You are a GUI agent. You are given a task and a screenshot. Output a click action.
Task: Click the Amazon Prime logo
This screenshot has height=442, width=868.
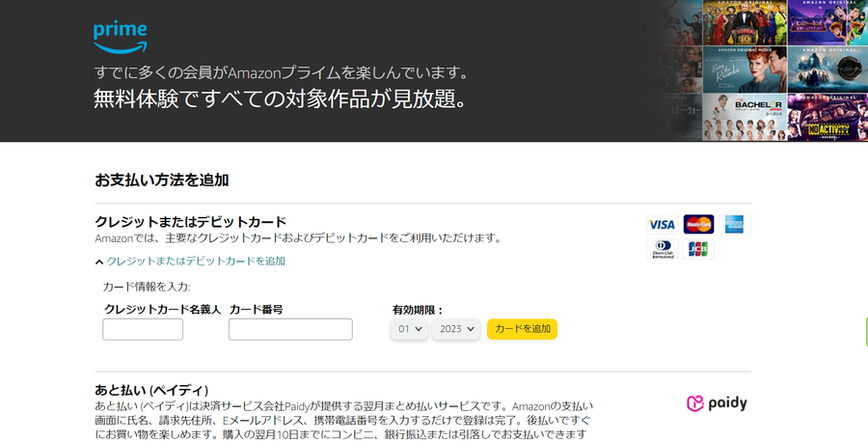tap(121, 38)
